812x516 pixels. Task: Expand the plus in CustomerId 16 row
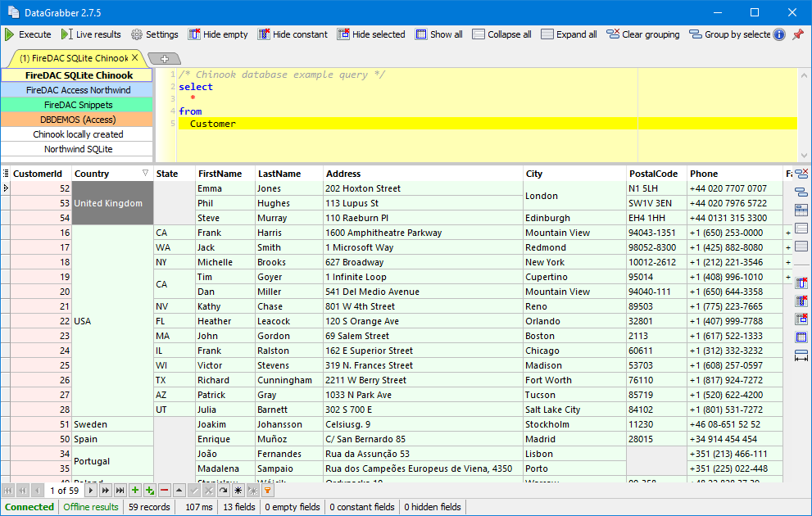tap(788, 233)
